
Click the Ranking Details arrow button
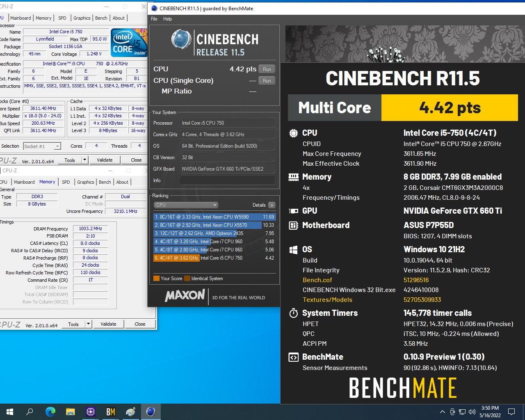pyautogui.click(x=272, y=205)
